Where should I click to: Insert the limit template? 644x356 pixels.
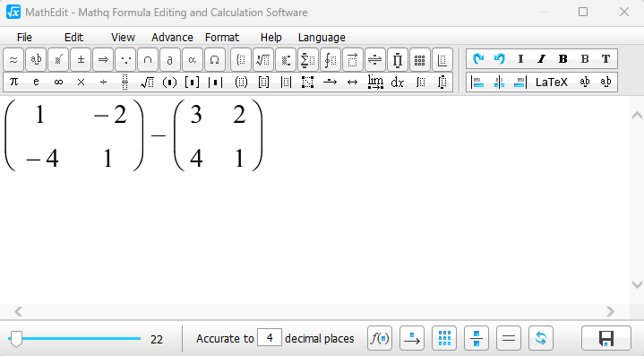[x=375, y=82]
